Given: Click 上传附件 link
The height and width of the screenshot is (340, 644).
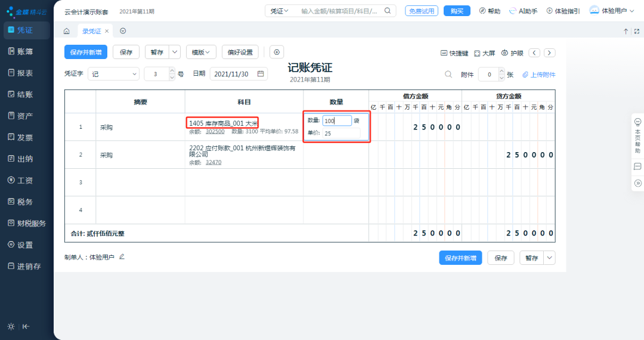Looking at the screenshot, I should 539,75.
